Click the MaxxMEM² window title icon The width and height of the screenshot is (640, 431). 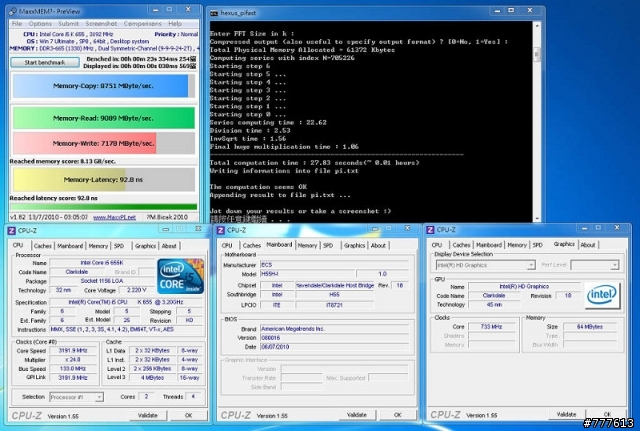click(13, 11)
